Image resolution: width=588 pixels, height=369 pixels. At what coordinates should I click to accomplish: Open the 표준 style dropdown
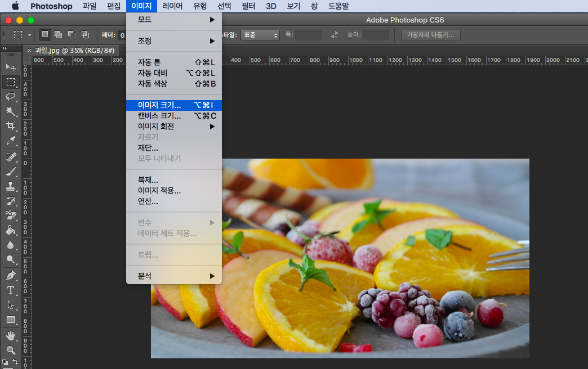click(x=260, y=35)
